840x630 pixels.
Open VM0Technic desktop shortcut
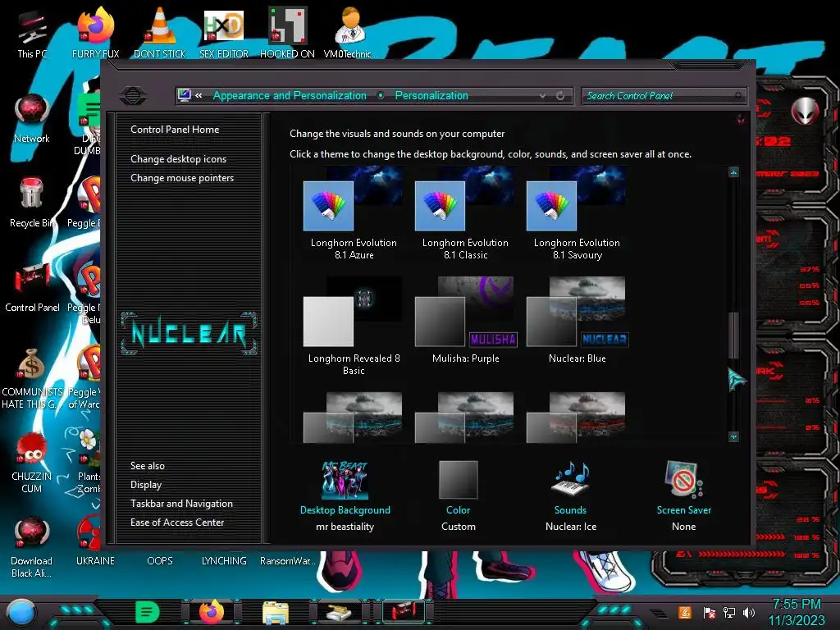(350, 33)
